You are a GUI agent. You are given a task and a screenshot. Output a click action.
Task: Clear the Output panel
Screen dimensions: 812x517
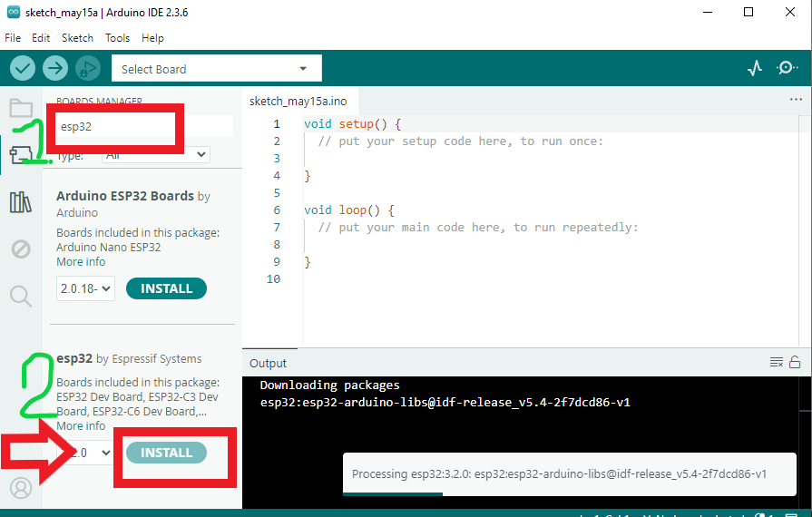777,362
